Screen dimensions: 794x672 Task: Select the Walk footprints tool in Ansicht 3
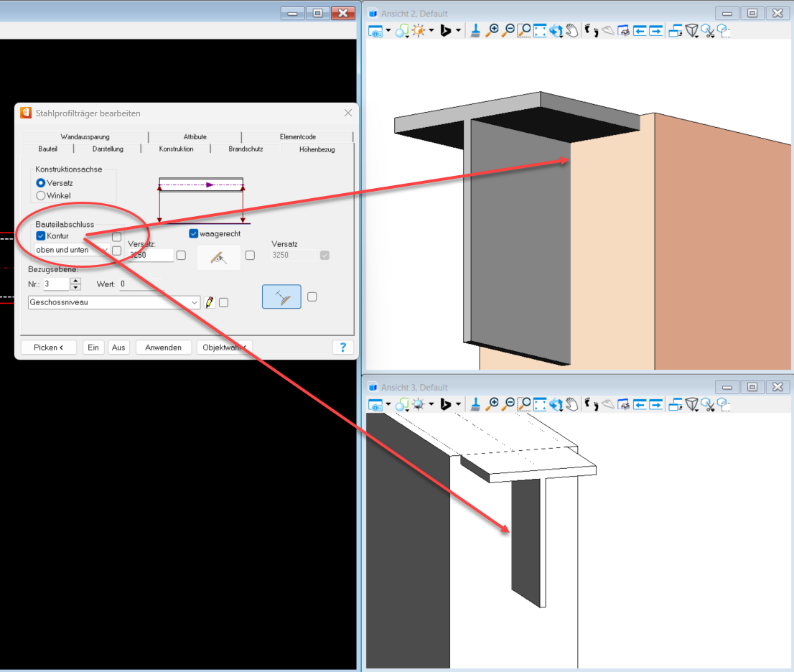tap(591, 405)
